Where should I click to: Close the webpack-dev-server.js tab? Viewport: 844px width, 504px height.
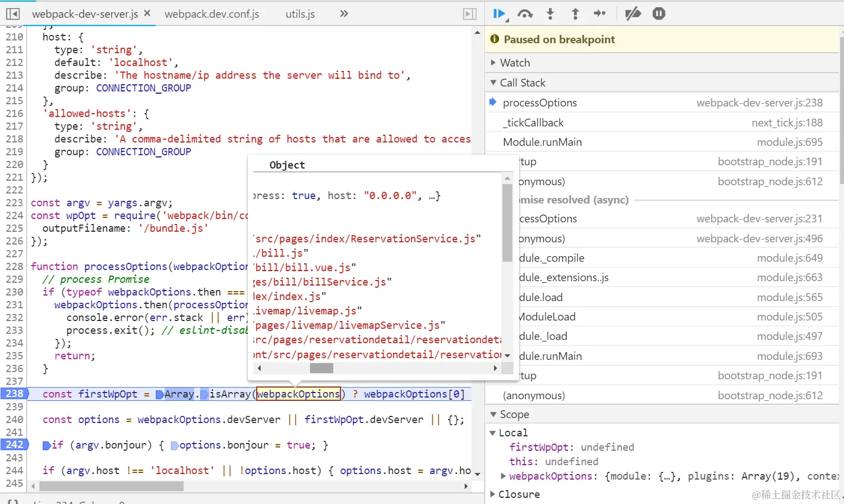tap(147, 13)
